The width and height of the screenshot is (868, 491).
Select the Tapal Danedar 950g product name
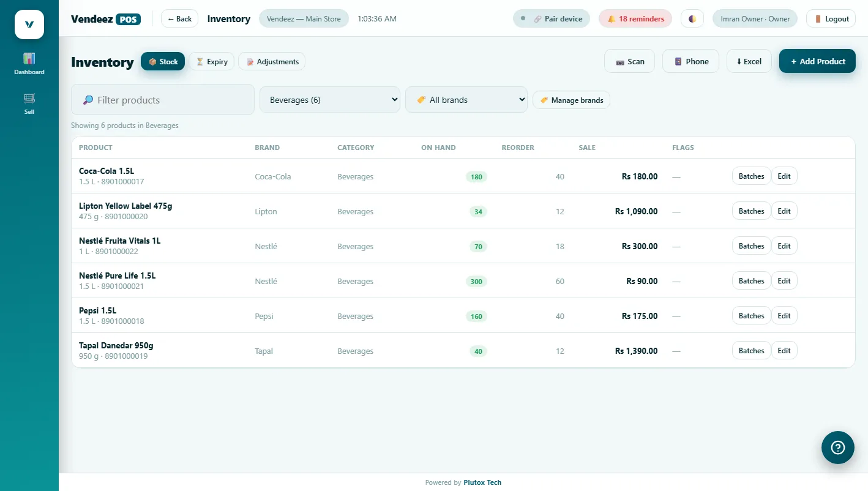(116, 346)
